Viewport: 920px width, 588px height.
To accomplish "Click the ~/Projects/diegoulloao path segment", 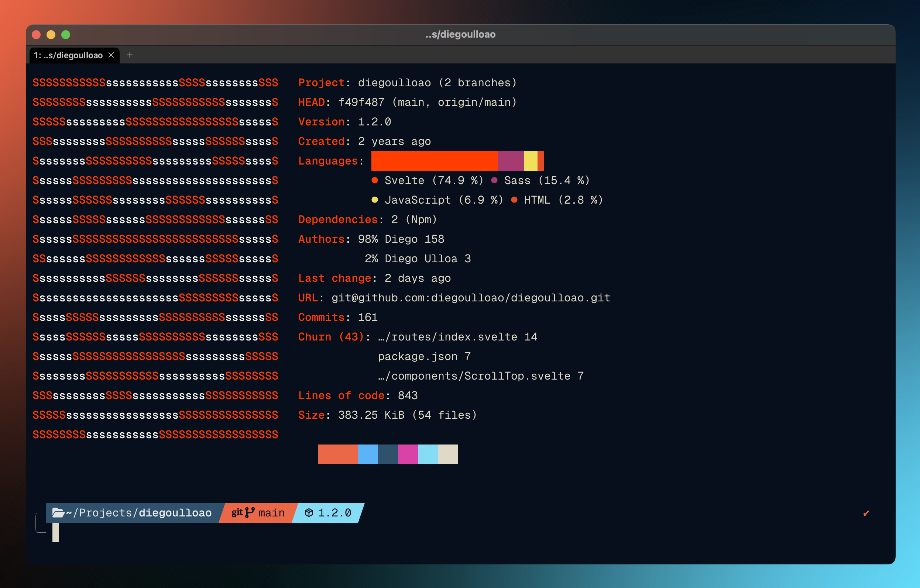I will [x=139, y=513].
